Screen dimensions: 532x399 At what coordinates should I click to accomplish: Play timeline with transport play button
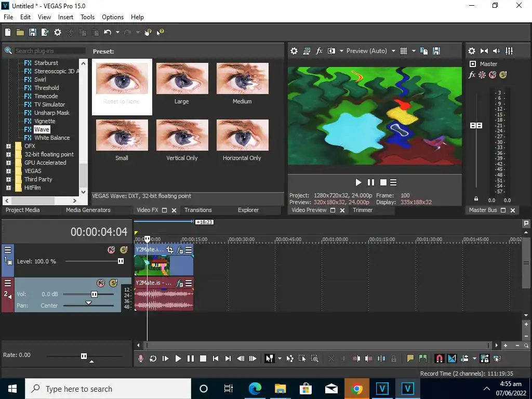tap(178, 358)
